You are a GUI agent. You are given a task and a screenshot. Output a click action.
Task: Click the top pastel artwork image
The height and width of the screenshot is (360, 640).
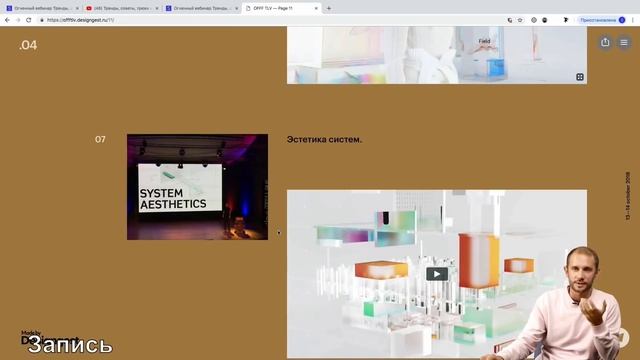click(437, 55)
